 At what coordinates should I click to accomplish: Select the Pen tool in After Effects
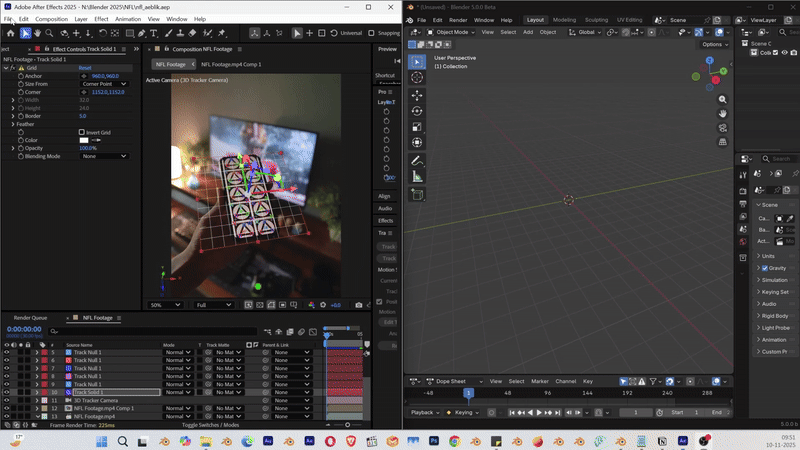142,33
